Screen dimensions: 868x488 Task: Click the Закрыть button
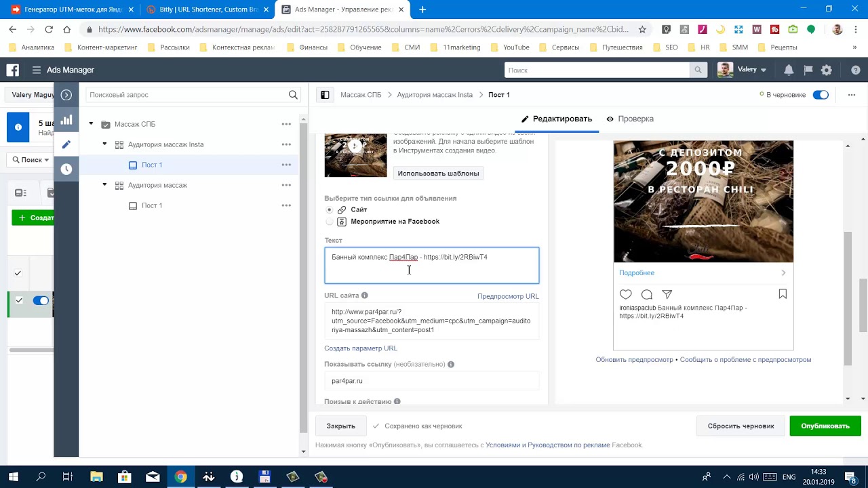point(340,426)
